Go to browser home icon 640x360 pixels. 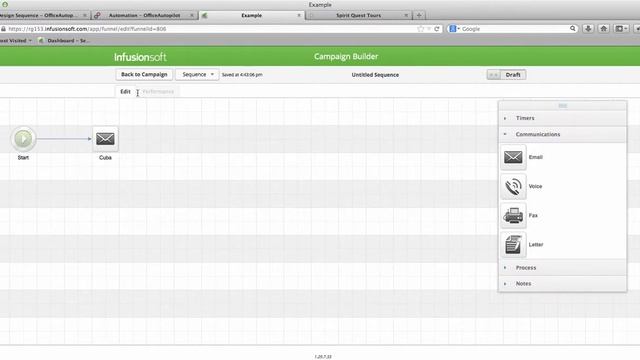tap(604, 29)
